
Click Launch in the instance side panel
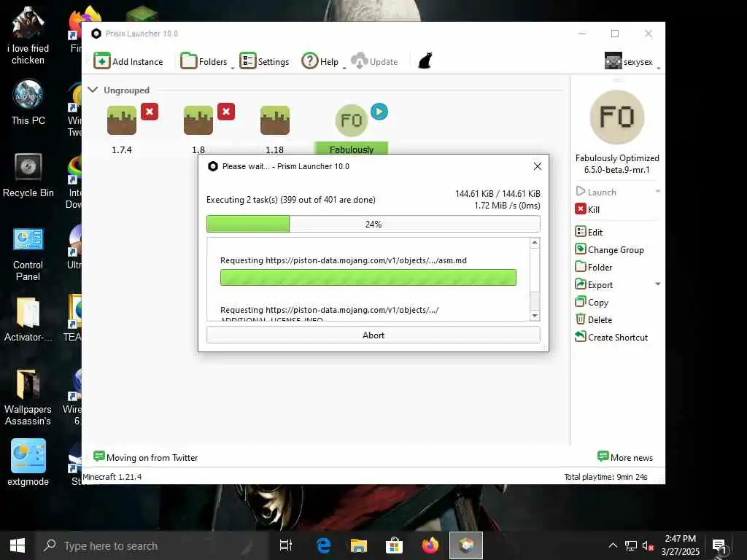pos(597,192)
